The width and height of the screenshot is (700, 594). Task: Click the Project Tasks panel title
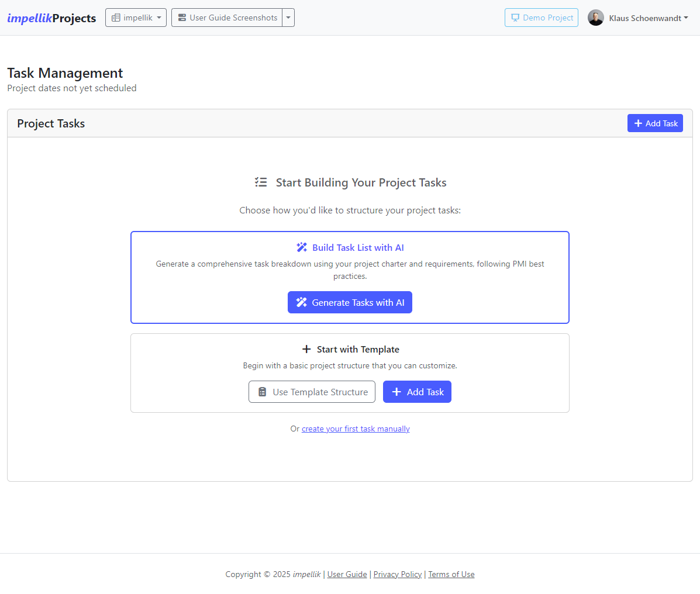tap(51, 123)
